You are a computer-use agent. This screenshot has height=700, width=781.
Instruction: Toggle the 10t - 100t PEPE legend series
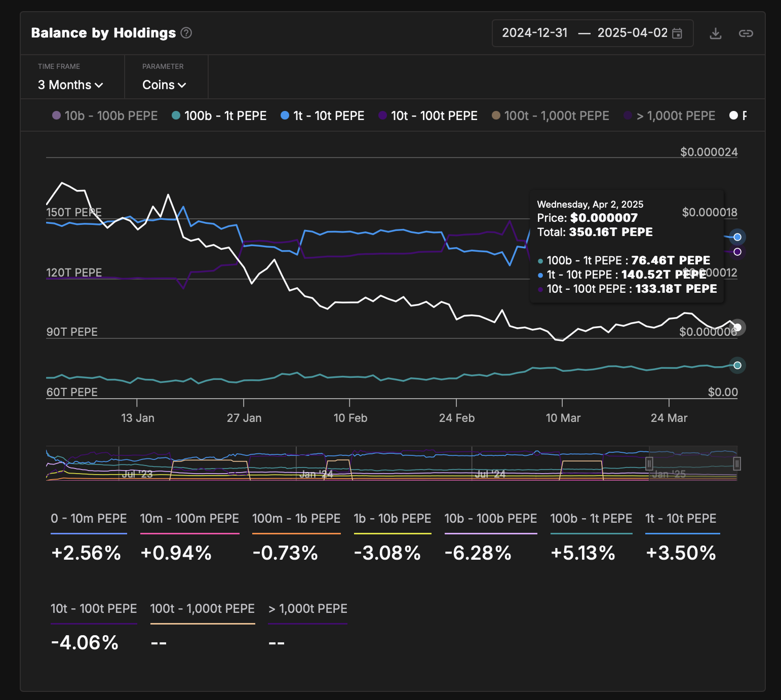click(428, 115)
